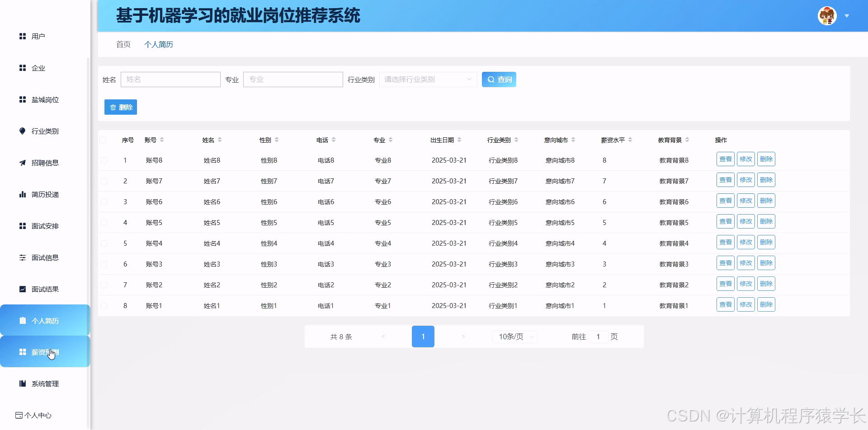Screen dimensions: 868x430
Task: Open the 企业 management section
Action: point(23,68)
